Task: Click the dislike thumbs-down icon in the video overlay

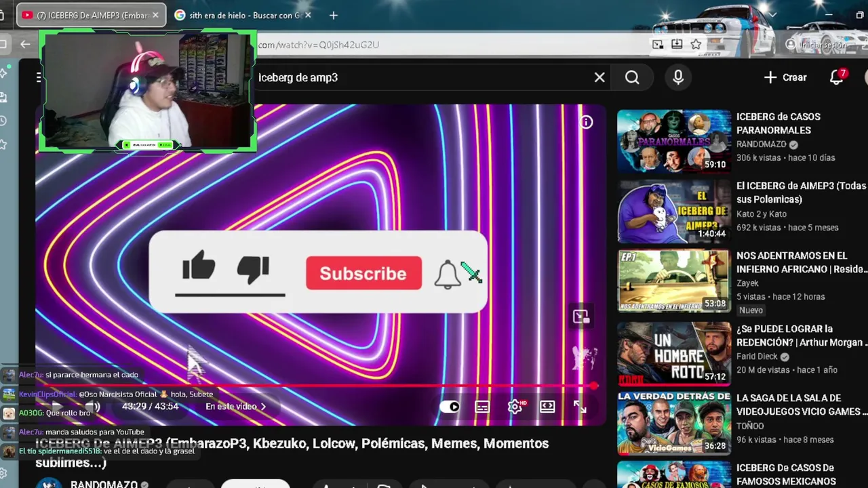Action: point(254,269)
